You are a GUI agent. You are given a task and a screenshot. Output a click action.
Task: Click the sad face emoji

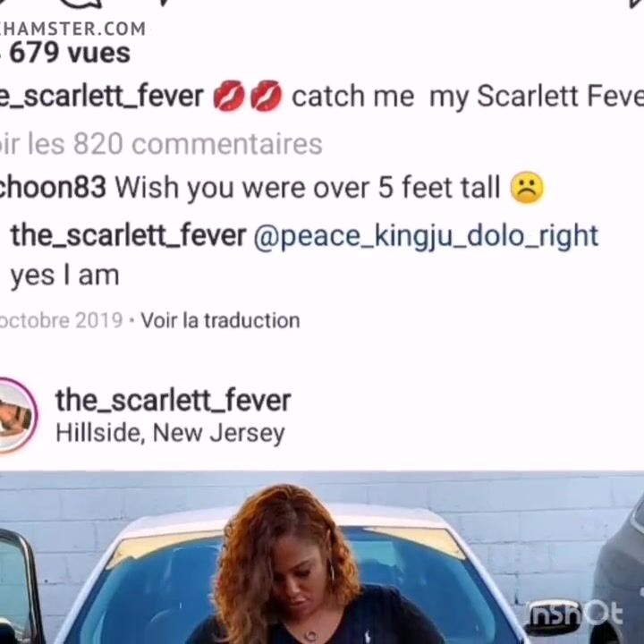pyautogui.click(x=527, y=187)
